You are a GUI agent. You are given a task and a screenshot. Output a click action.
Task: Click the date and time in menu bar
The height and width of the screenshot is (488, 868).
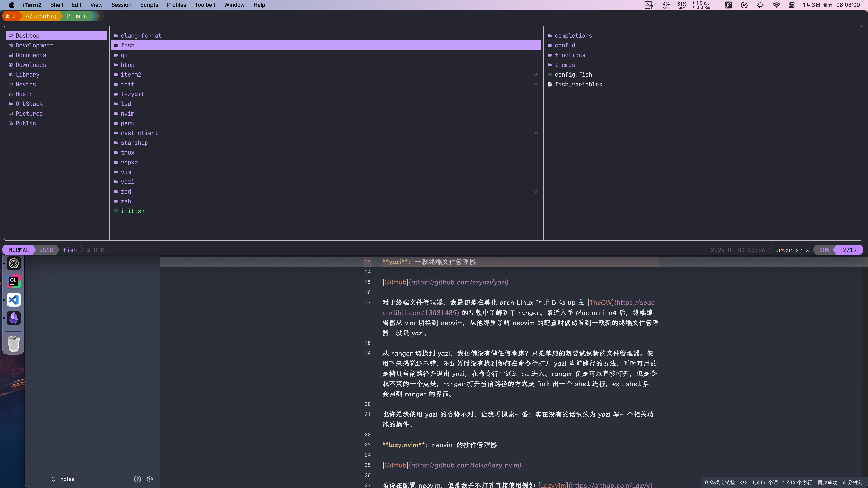[x=831, y=5]
